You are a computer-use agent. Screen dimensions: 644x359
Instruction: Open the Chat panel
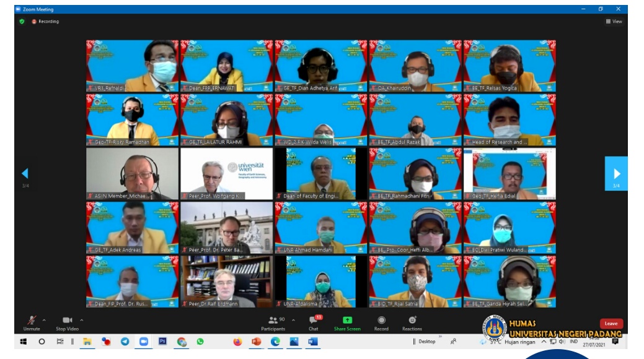pos(314,322)
